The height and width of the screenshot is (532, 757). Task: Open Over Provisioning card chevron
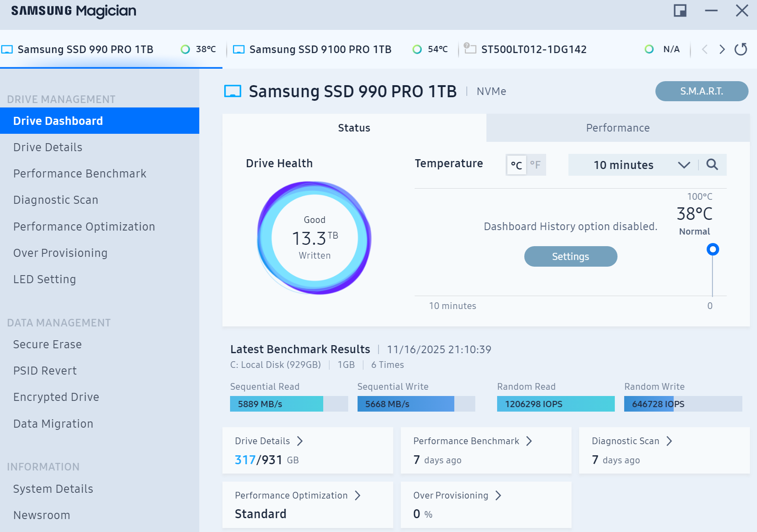(498, 495)
